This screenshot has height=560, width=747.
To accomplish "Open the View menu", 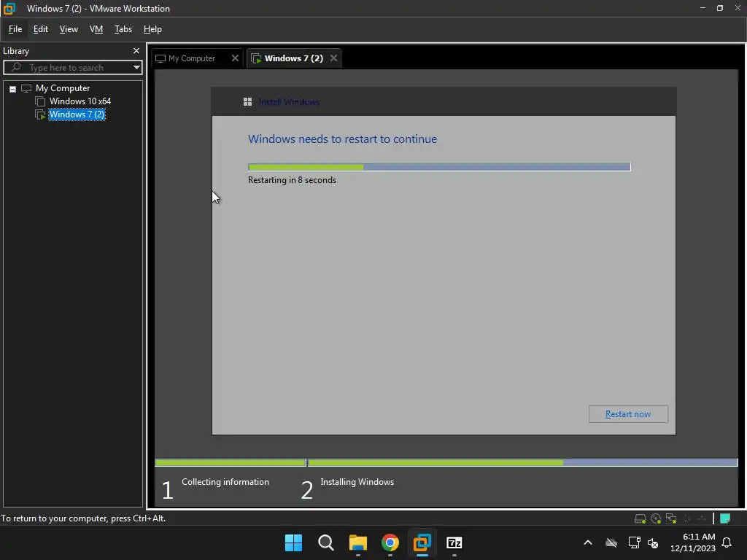I will (x=69, y=29).
